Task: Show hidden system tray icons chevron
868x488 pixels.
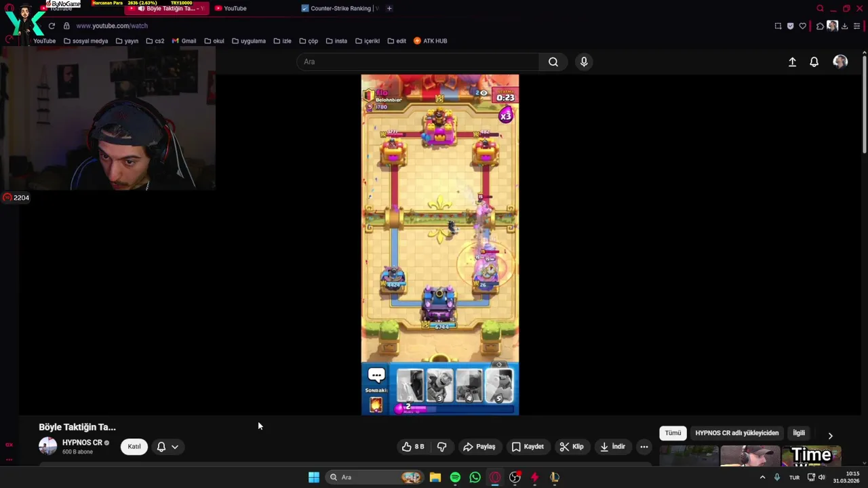Action: [x=762, y=477]
